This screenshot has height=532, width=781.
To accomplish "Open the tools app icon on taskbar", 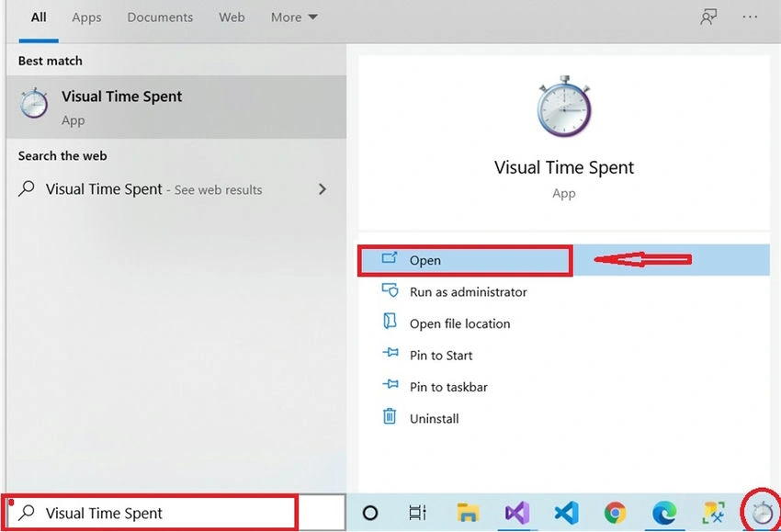I will [713, 513].
